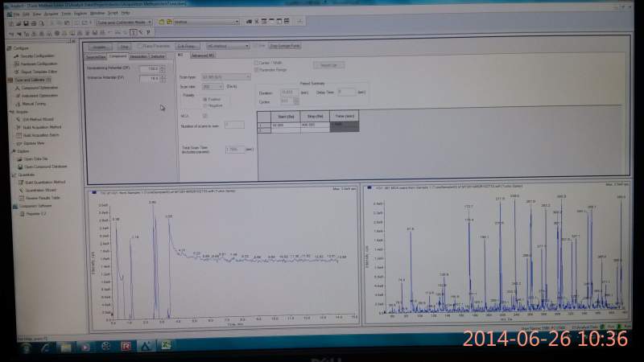Open Security Configuration in the sidebar

point(37,56)
